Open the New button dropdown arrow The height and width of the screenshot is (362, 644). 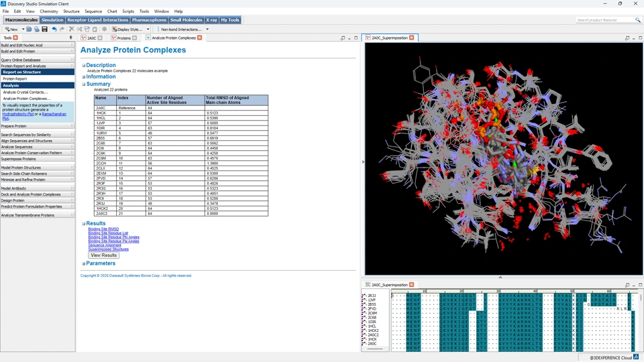coord(23,29)
